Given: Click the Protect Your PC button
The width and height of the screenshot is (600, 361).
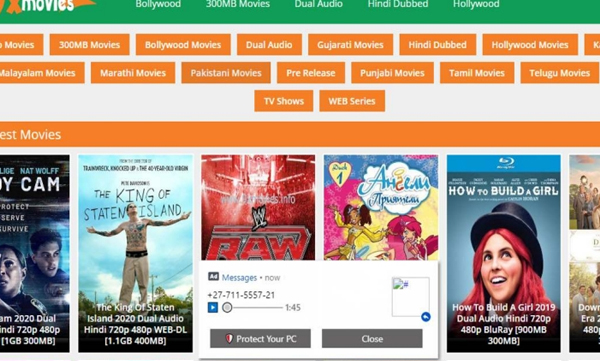Looking at the screenshot, I should (x=260, y=338).
